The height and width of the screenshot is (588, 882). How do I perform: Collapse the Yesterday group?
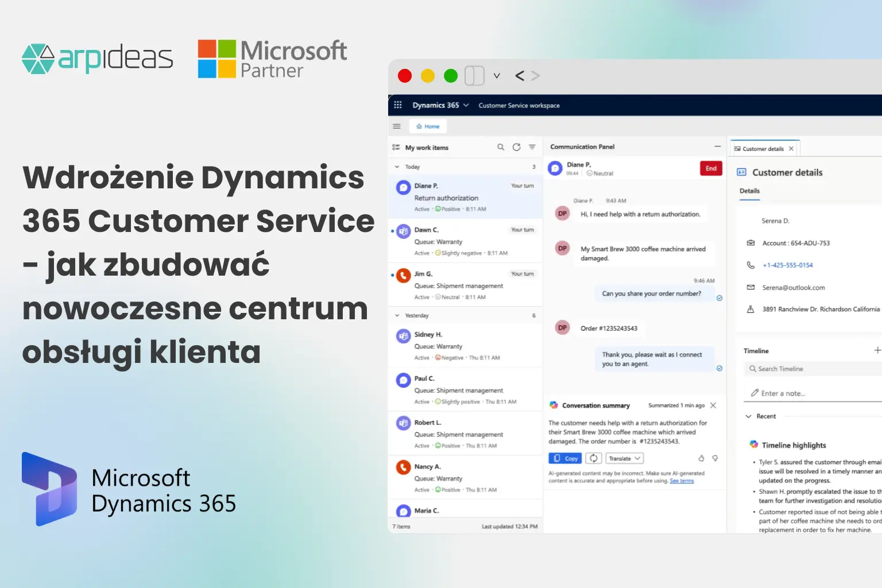click(397, 316)
